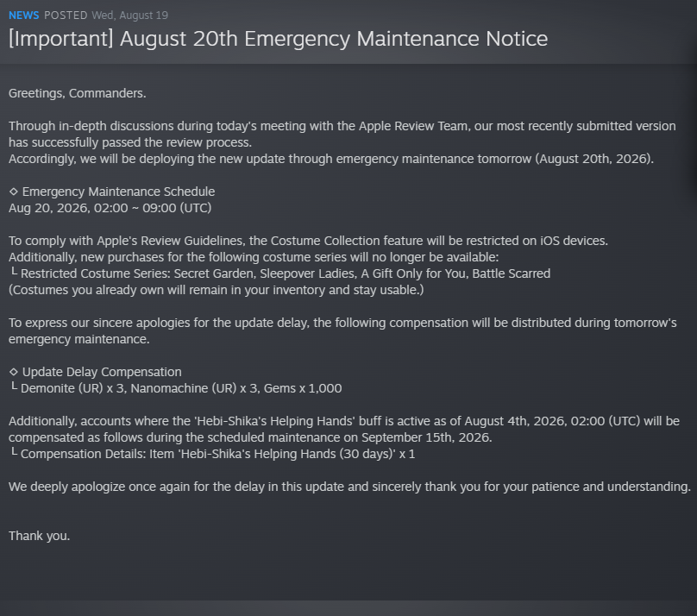Click the closing Thank you text
The image size is (697, 616).
40,536
